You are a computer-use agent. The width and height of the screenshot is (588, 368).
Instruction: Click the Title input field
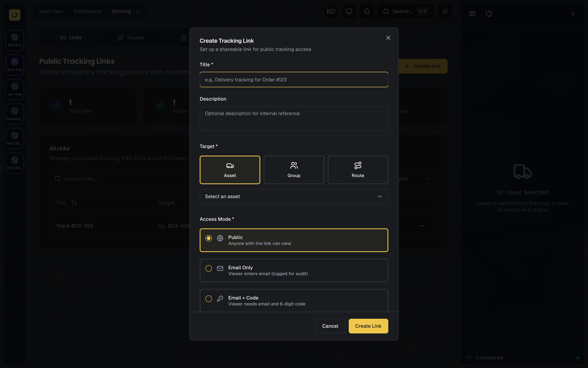click(294, 80)
